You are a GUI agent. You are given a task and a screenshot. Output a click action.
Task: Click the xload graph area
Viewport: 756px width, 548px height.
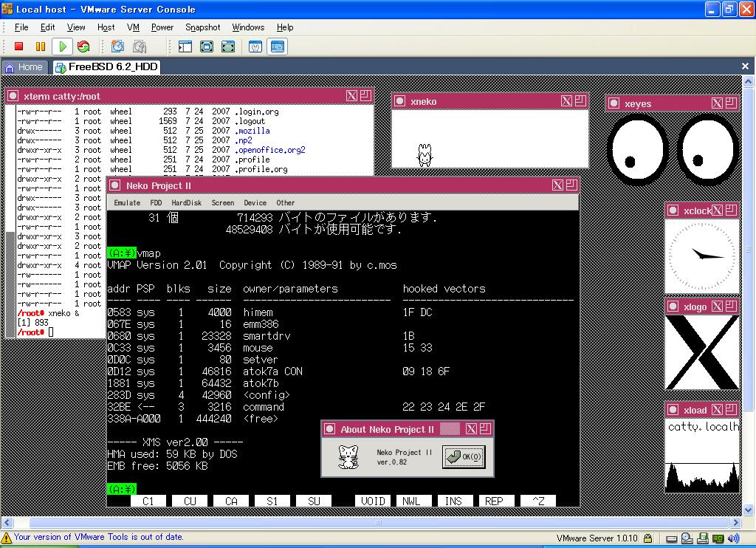point(703,478)
